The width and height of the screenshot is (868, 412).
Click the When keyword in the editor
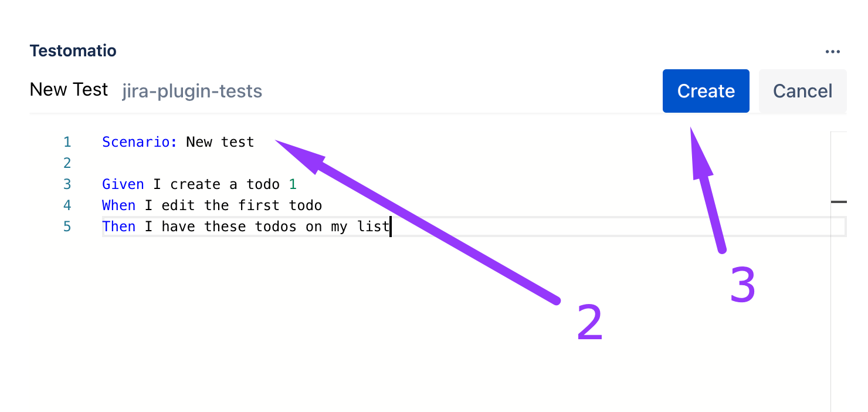118,205
